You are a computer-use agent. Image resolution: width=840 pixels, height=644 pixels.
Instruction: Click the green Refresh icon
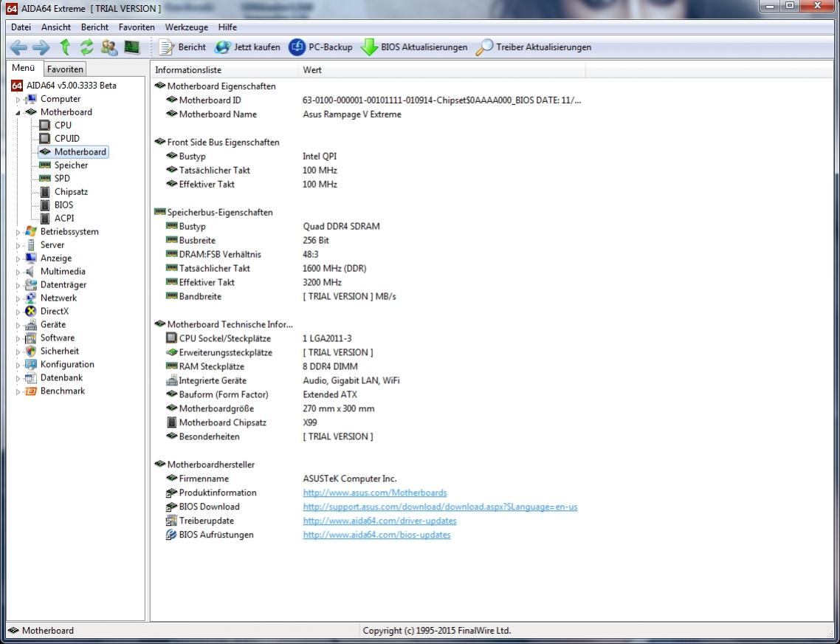pyautogui.click(x=87, y=47)
